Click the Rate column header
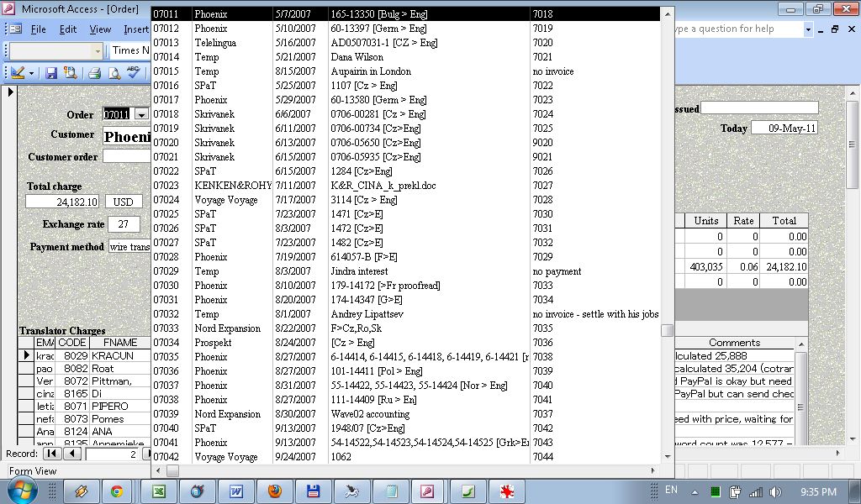The image size is (861, 504). coord(743,220)
